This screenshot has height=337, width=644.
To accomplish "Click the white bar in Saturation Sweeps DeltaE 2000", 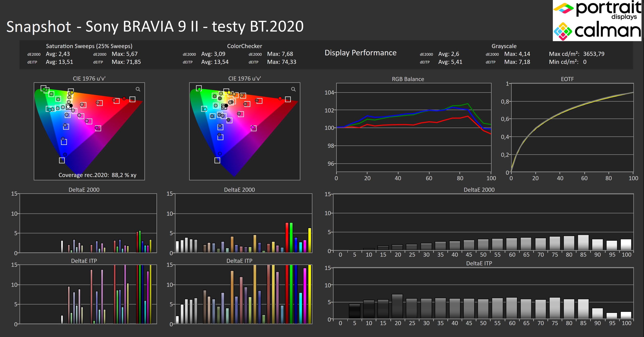I will [x=62, y=246].
